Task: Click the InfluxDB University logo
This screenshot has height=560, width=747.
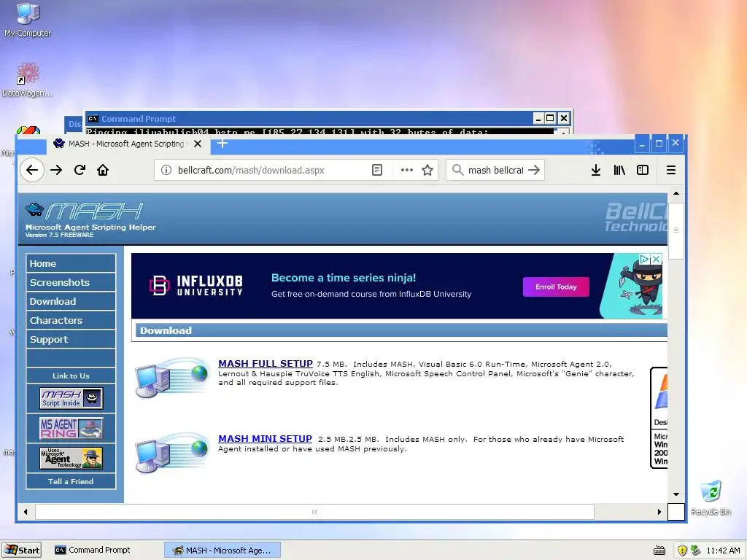Action: 196,285
